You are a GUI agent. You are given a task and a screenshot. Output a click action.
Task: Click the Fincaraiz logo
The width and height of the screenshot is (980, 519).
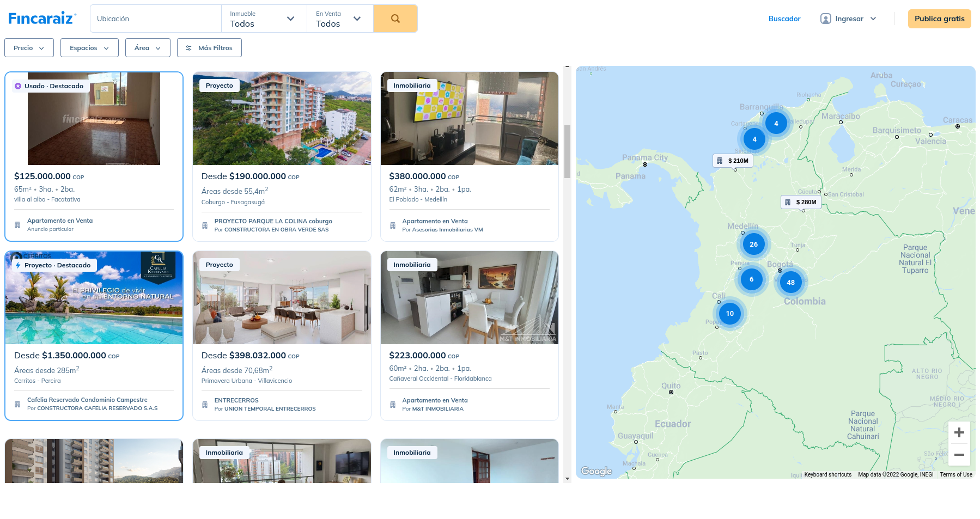tap(42, 19)
